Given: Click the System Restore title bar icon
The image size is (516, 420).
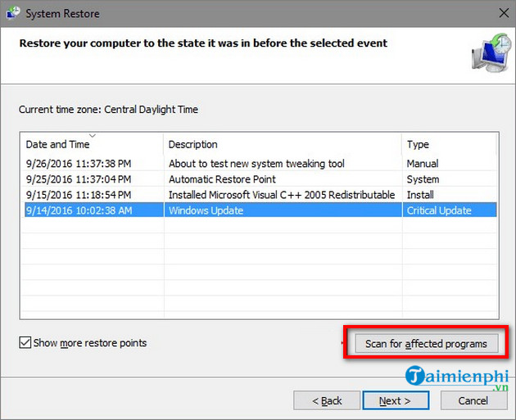Looking at the screenshot, I should [13, 13].
